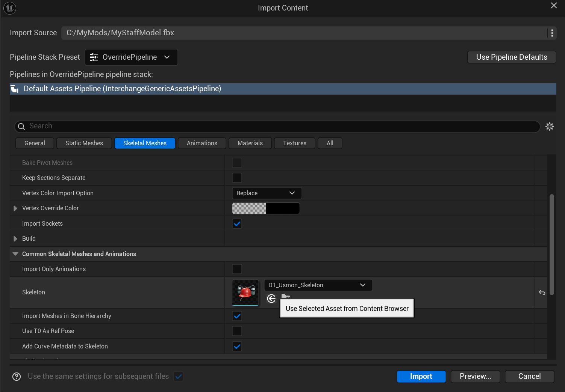The height and width of the screenshot is (392, 565).
Task: Open the Vertex Override Color swatch
Action: 266,208
